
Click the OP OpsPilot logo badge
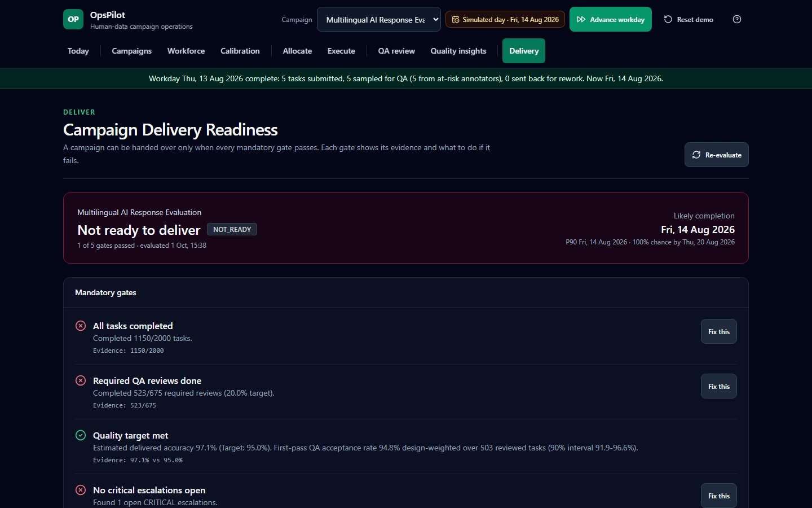pyautogui.click(x=73, y=19)
